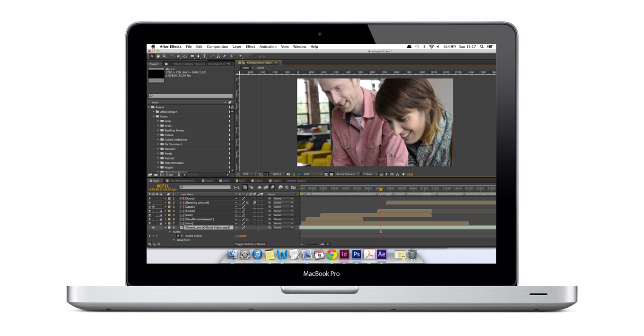Click the current time indicator in timeline ruler
Viewport: 644px width, 336px height.
click(x=381, y=189)
